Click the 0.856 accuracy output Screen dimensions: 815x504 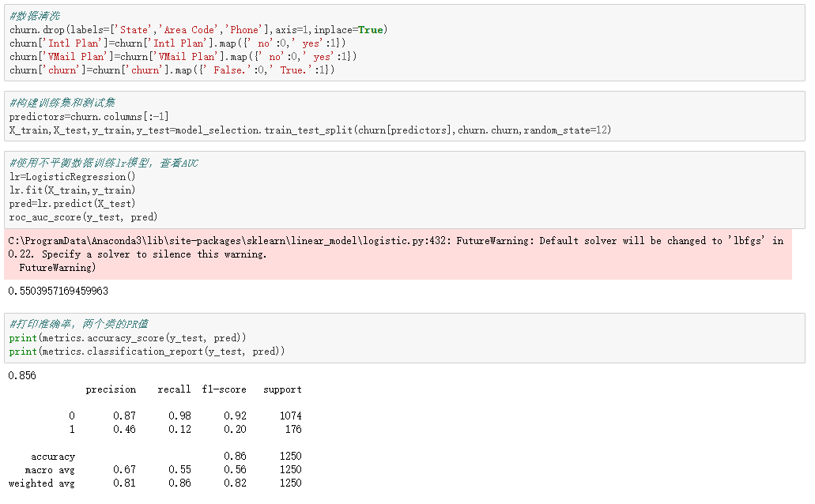pyautogui.click(x=22, y=376)
